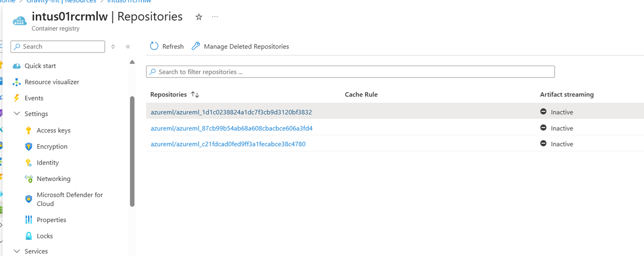644x256 pixels.
Task: Click the Access keys key icon
Action: click(x=29, y=131)
